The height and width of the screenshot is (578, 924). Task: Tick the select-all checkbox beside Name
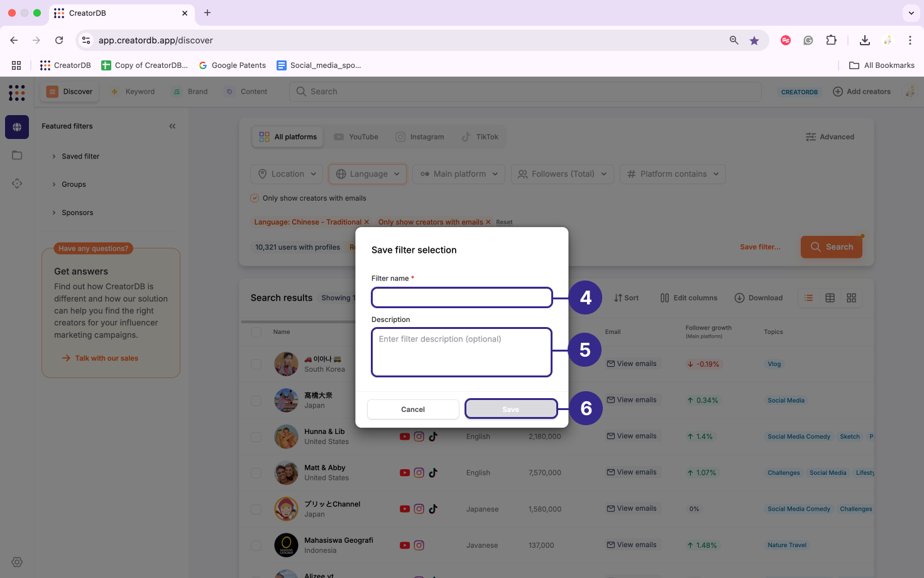256,332
